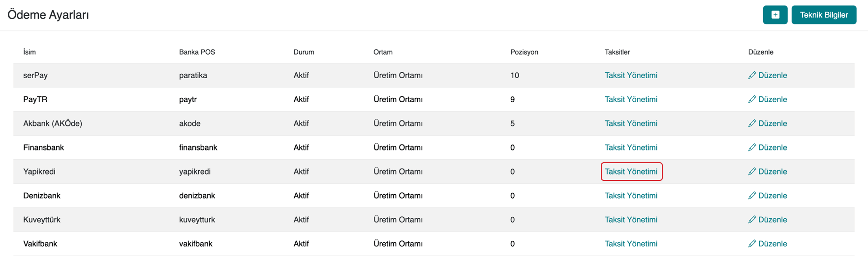Click pencil edit icon for serPay
Screen dimensions: 868x263
point(752,75)
